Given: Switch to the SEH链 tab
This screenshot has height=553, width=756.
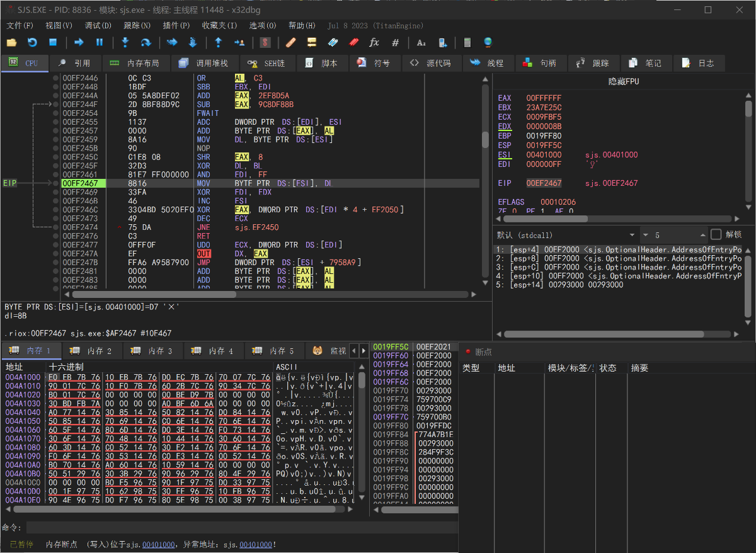Looking at the screenshot, I should pyautogui.click(x=266, y=63).
